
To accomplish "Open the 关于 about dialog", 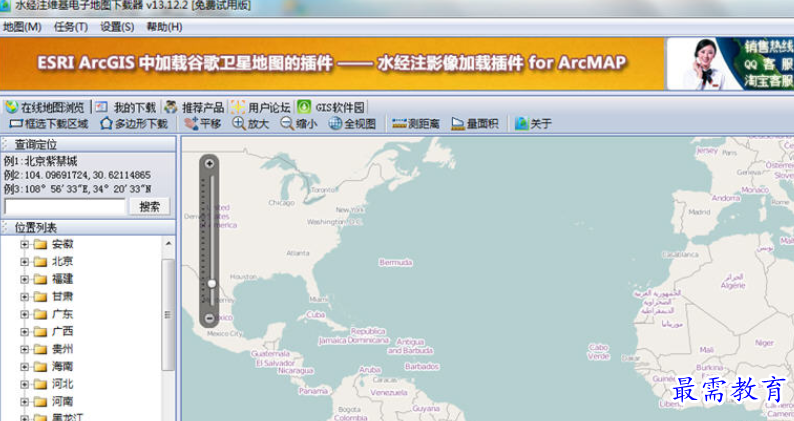I will coord(533,124).
